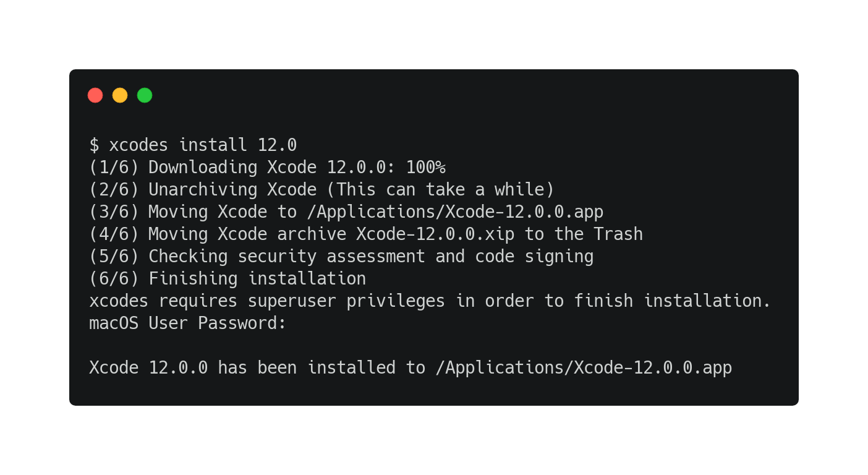Minimize the terminal using yellow button
Screen dimensions: 868x475
[120, 95]
